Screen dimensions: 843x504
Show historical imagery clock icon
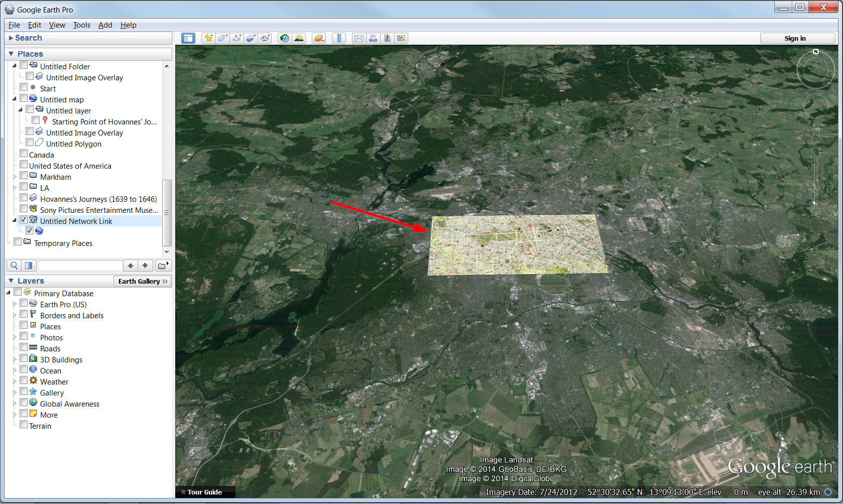285,38
